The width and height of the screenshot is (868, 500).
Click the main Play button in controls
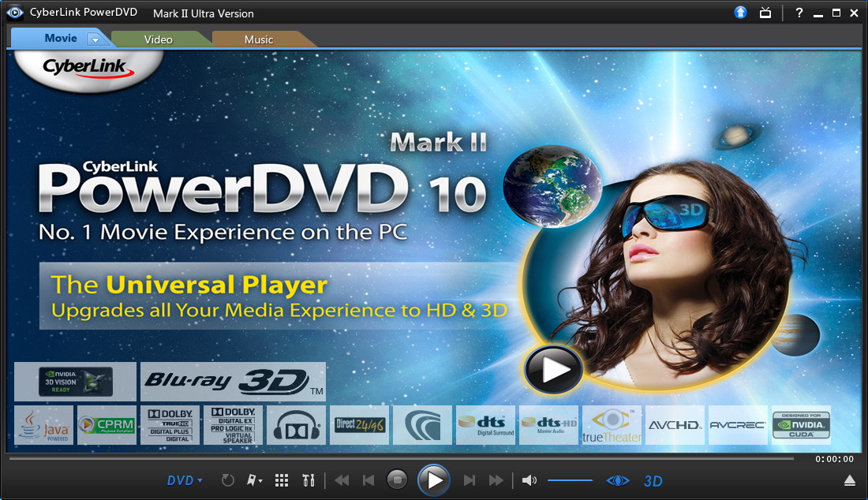[433, 480]
